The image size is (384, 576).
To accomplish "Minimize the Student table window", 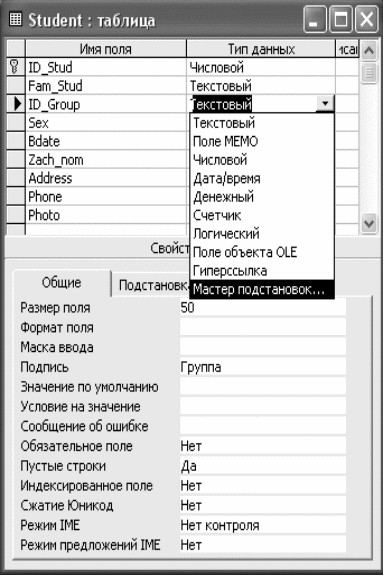I will (315, 19).
